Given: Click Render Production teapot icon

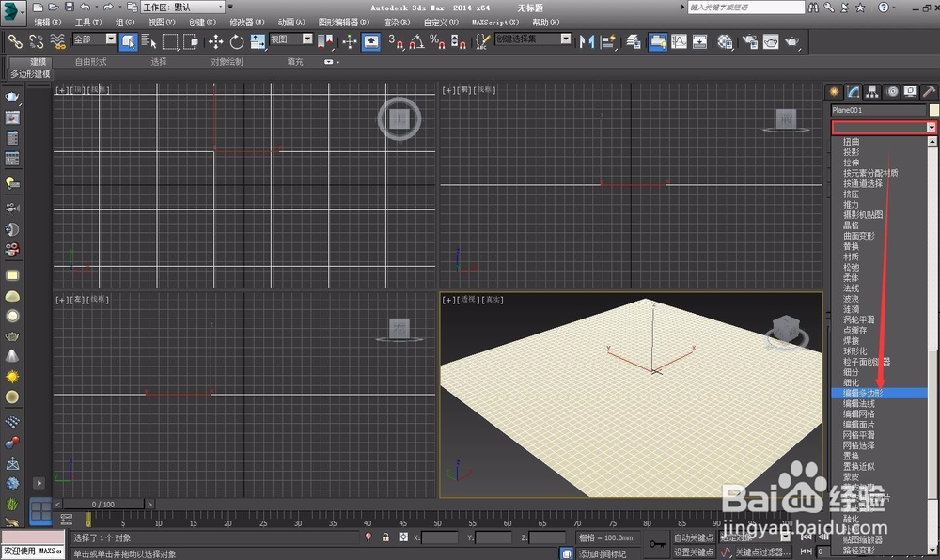Looking at the screenshot, I should [x=791, y=41].
